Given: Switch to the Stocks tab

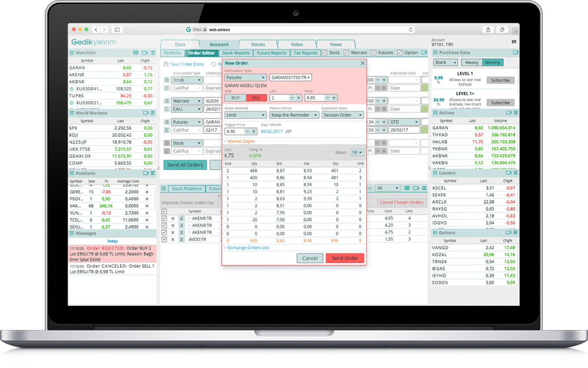Looking at the screenshot, I should (258, 44).
